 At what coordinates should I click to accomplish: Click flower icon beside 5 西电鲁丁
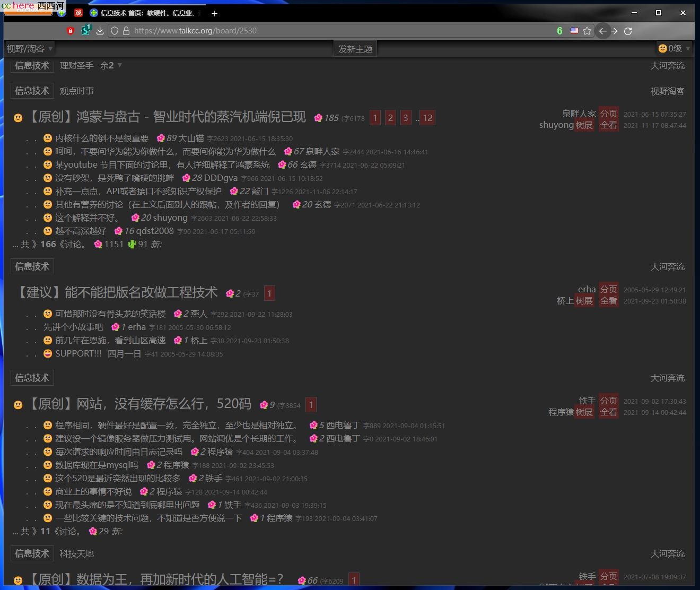pos(313,425)
